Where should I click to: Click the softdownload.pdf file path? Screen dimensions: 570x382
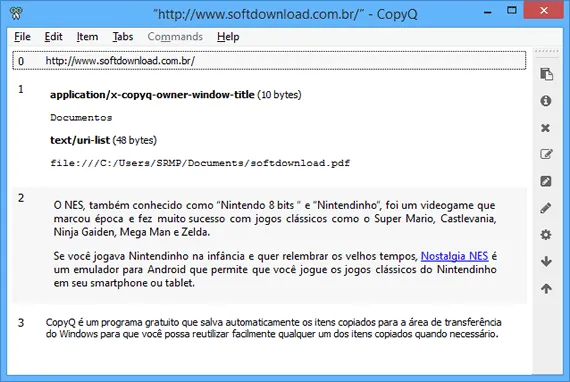coord(200,163)
